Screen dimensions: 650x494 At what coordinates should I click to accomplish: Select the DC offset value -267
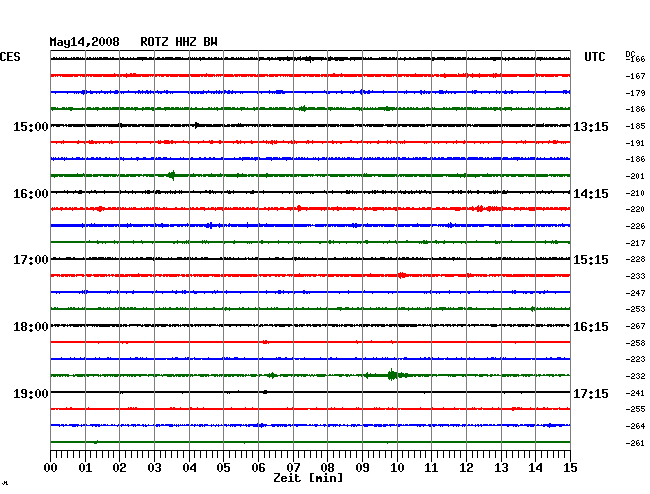click(x=635, y=326)
